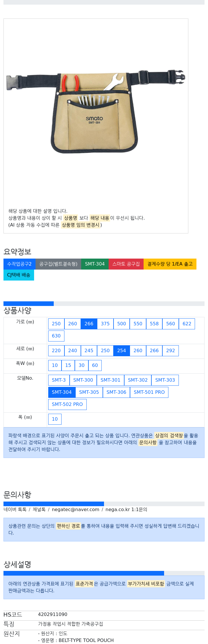
Task: Select model SMT-300
Action: 83,380
